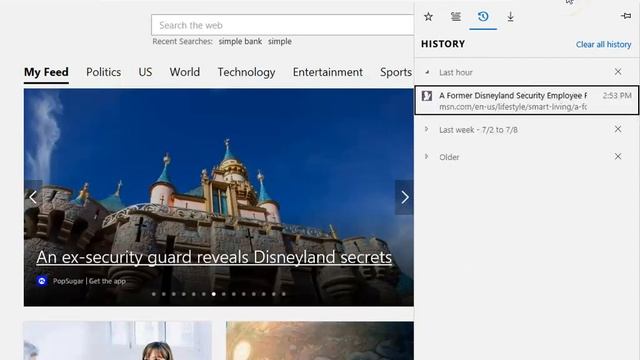The height and width of the screenshot is (360, 640).
Task: Select the last carousel dot
Action: (284, 294)
